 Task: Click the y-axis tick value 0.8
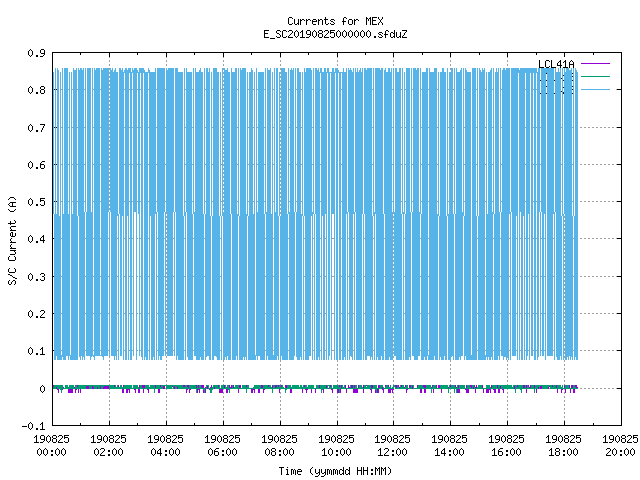(36, 90)
